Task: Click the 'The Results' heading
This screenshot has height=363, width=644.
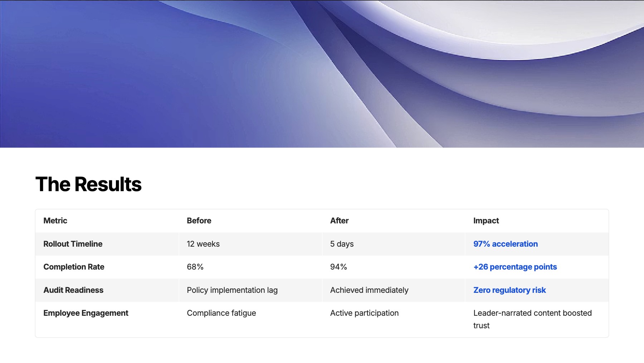Action: click(88, 184)
